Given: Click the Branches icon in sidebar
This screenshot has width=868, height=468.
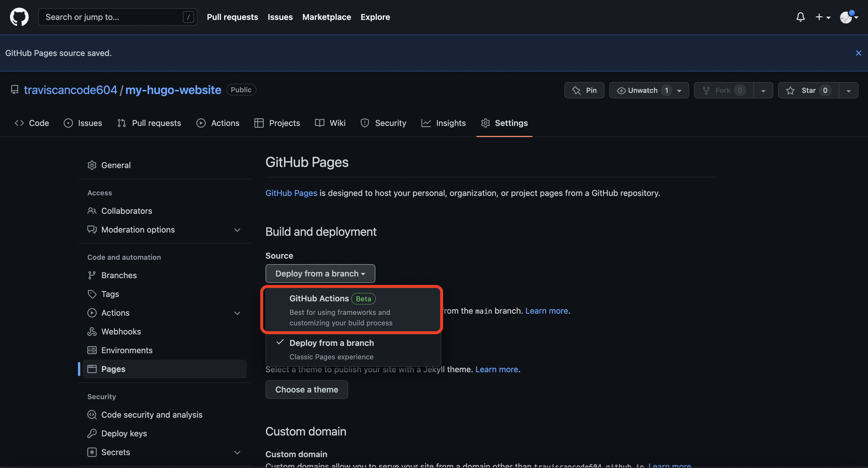Looking at the screenshot, I should coord(92,275).
